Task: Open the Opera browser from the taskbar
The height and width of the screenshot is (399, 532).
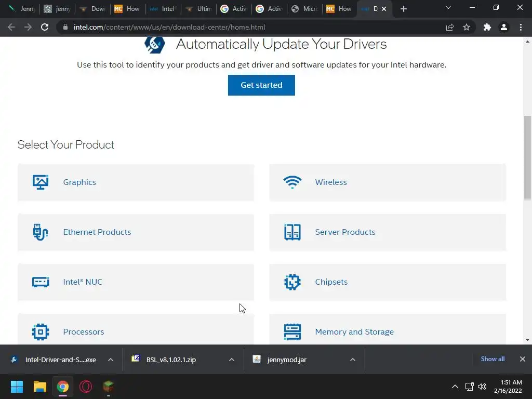Action: click(86, 387)
